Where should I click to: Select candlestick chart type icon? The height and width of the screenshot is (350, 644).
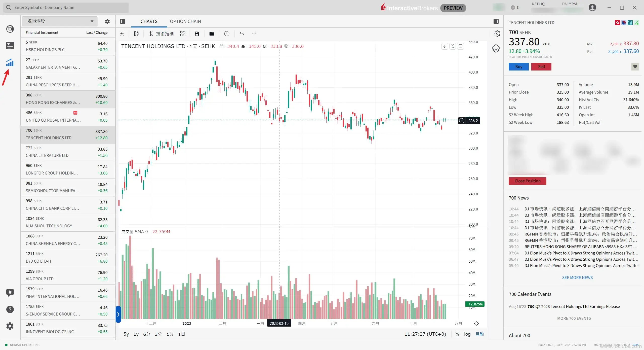pos(136,34)
